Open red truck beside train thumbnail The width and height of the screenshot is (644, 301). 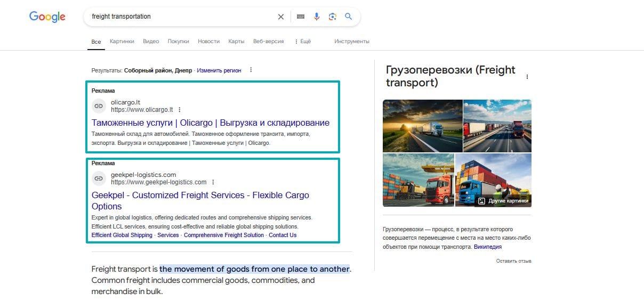click(x=418, y=180)
